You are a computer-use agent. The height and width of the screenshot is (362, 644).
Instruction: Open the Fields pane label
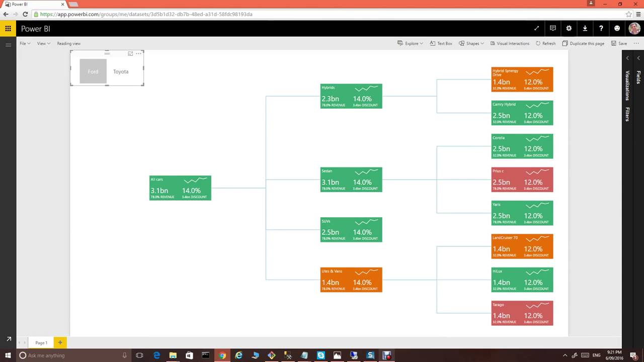638,77
